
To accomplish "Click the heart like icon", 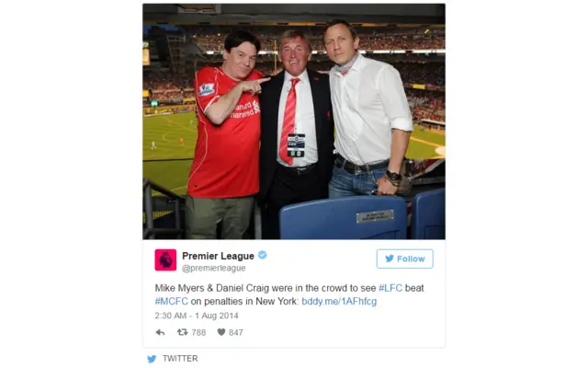I will pos(221,332).
